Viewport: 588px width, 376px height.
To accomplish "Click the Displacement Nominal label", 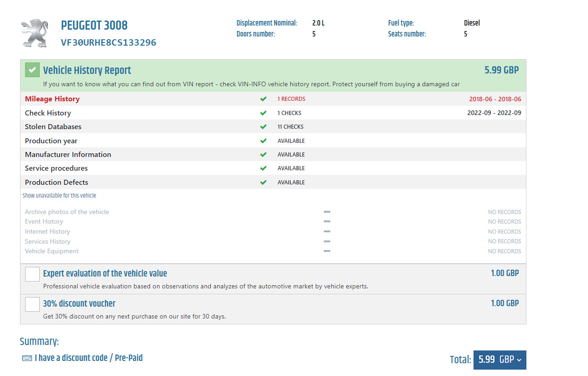I will click(x=267, y=23).
